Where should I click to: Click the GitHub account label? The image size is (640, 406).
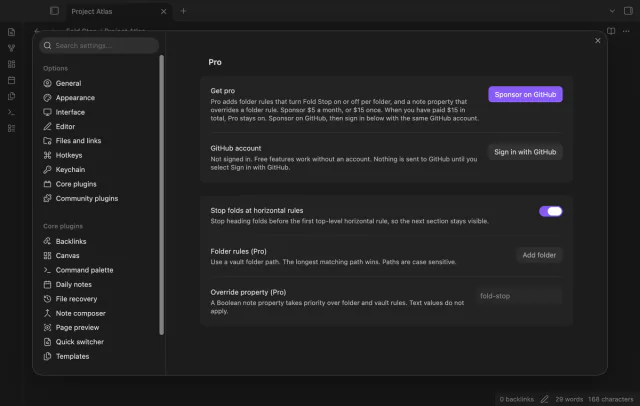pos(236,148)
